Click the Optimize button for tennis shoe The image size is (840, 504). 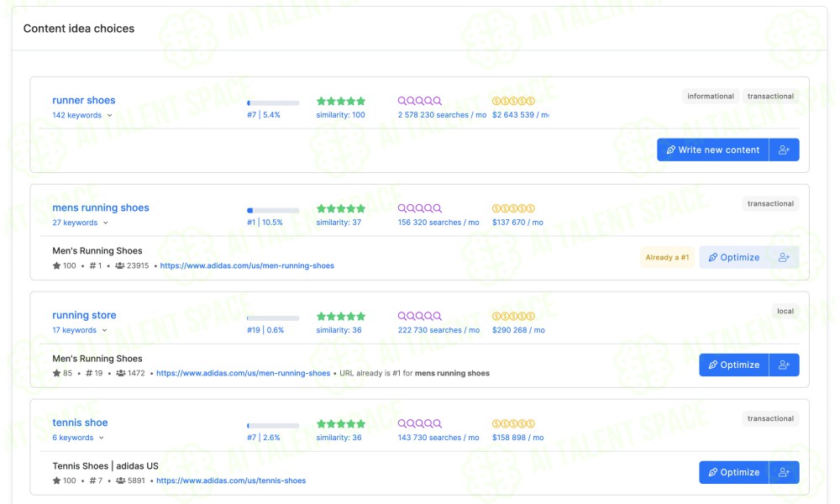tap(734, 472)
